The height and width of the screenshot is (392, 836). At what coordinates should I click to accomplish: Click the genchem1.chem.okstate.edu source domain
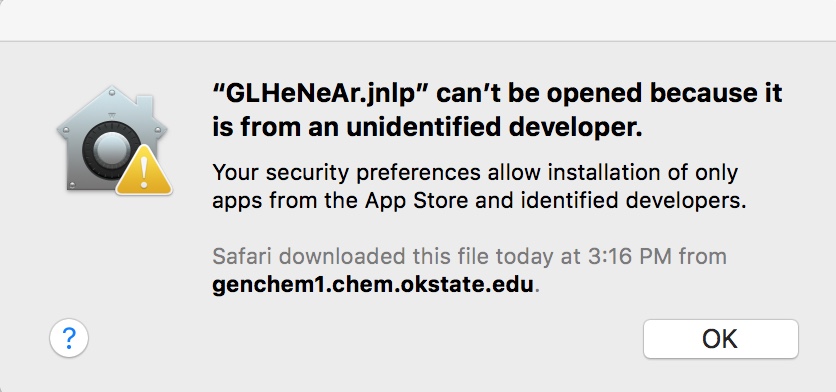click(373, 284)
